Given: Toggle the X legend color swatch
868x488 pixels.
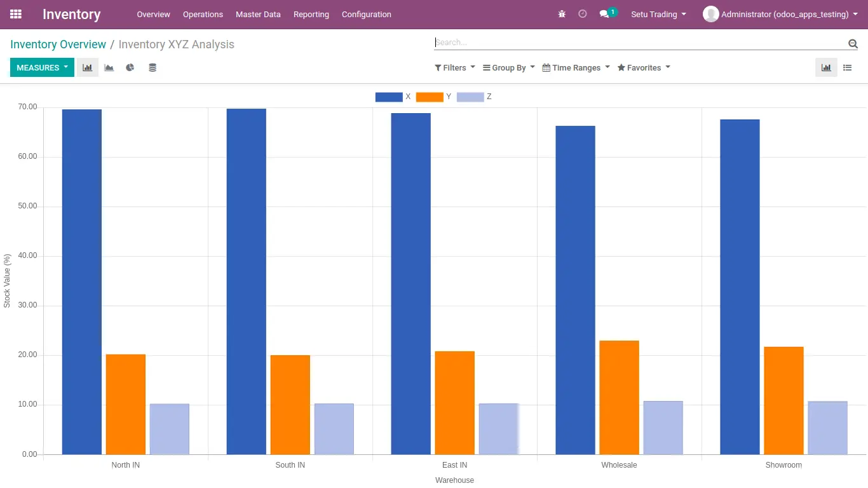Looking at the screenshot, I should [389, 97].
